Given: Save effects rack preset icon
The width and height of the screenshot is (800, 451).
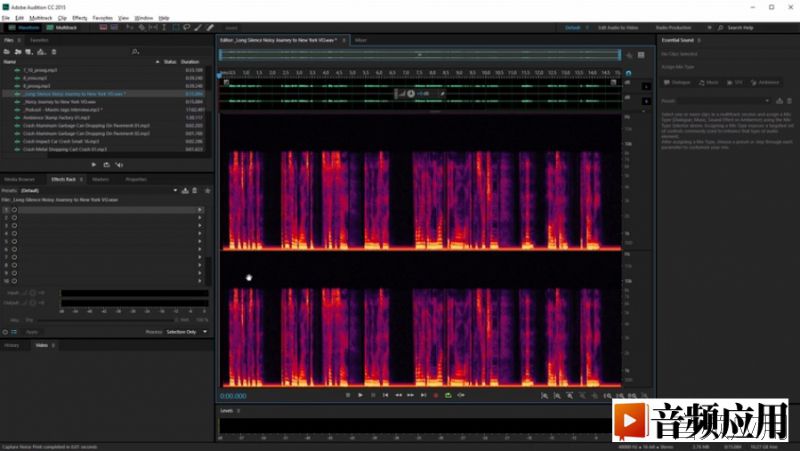Looking at the screenshot, I should coord(185,190).
